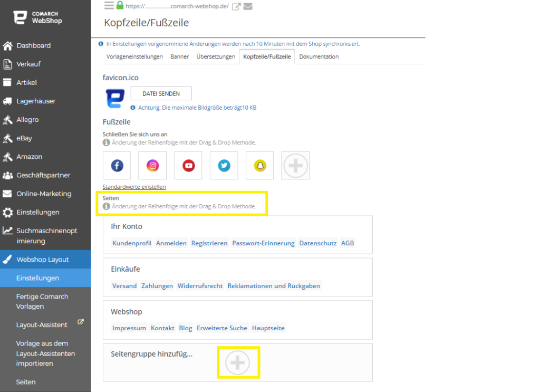Open shop in new window icon
The image size is (540, 392).
tap(236, 6)
